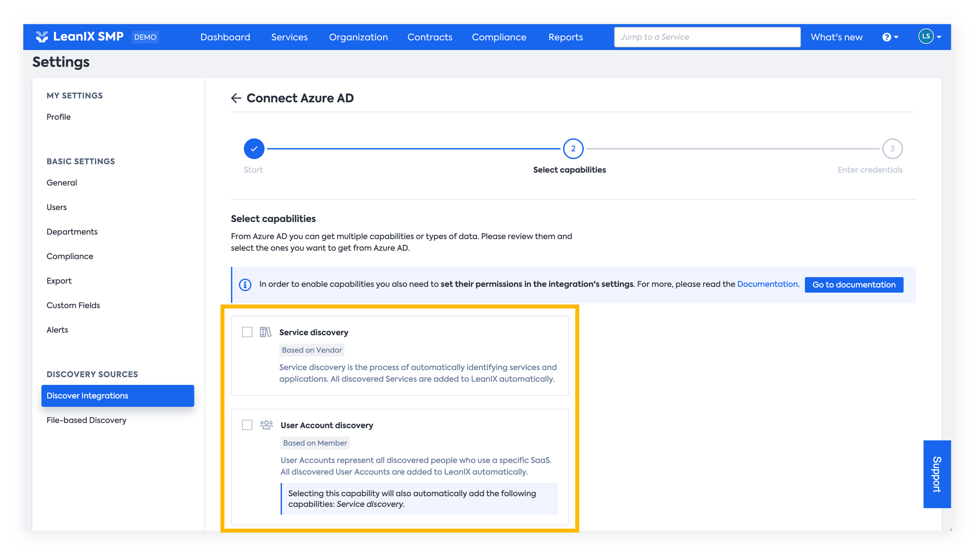Open the Contracts nav item
The width and height of the screenshot is (980, 560).
point(430,37)
